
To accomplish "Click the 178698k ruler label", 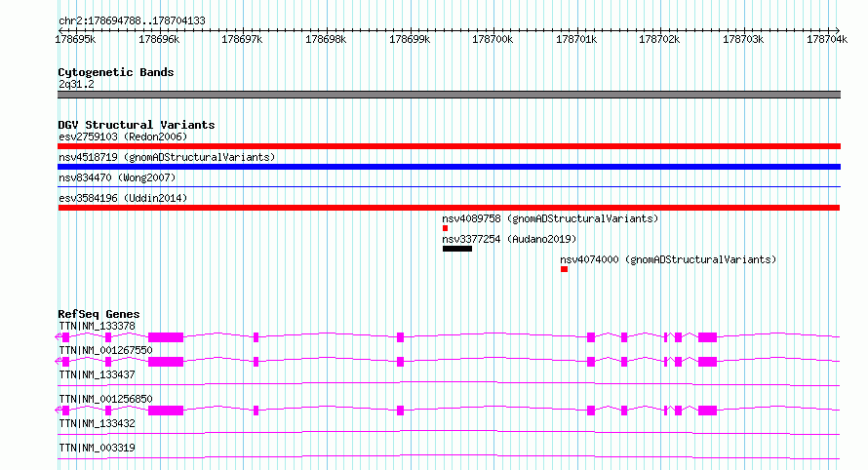I will click(x=326, y=39).
